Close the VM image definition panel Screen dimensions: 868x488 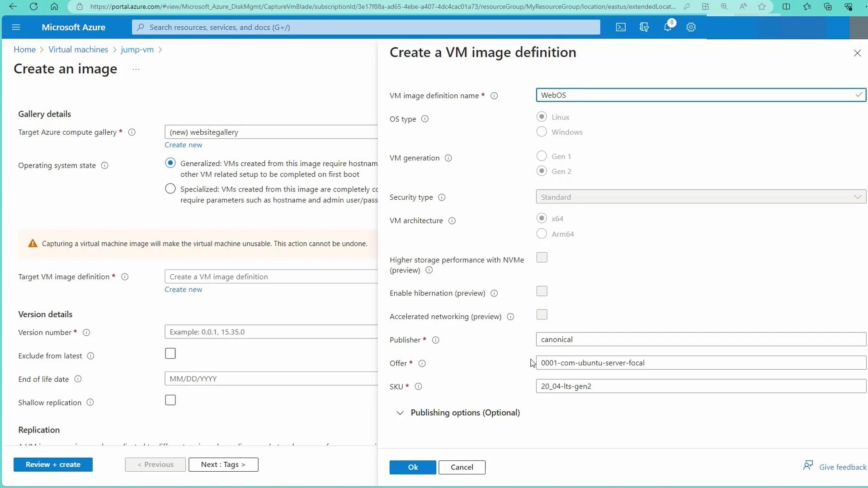[857, 53]
